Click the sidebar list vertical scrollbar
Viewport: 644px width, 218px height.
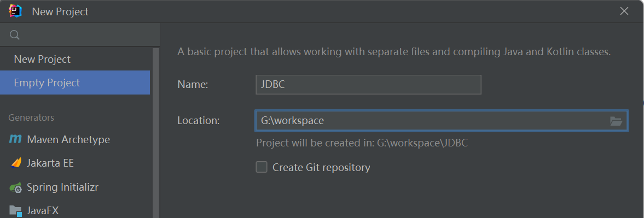click(x=155, y=133)
